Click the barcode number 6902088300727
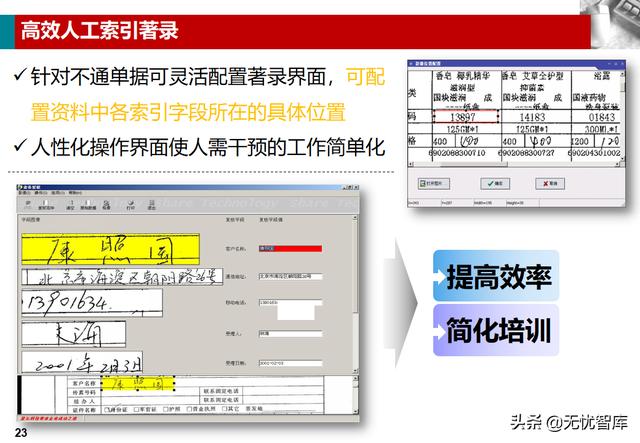The image size is (640, 443). (x=527, y=153)
